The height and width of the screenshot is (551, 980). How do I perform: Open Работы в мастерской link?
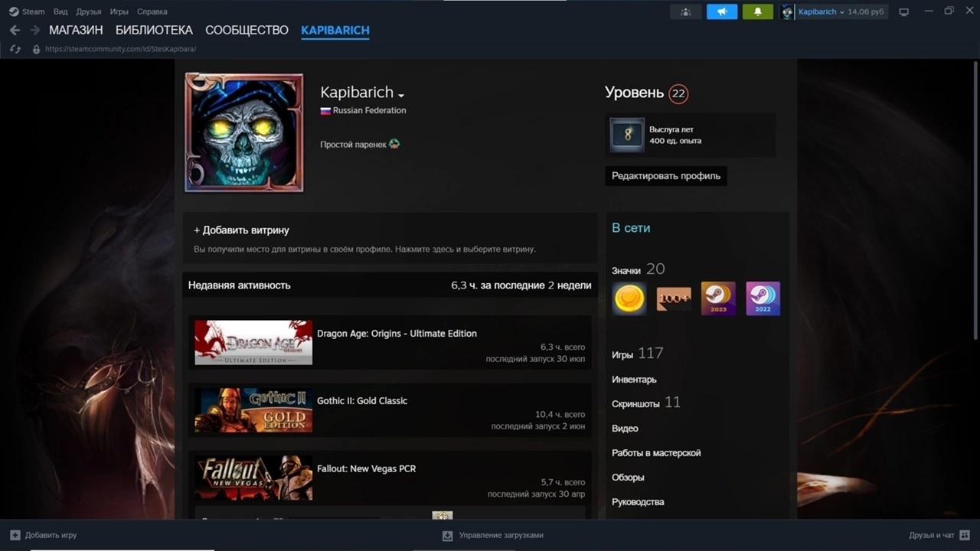pyautogui.click(x=656, y=453)
